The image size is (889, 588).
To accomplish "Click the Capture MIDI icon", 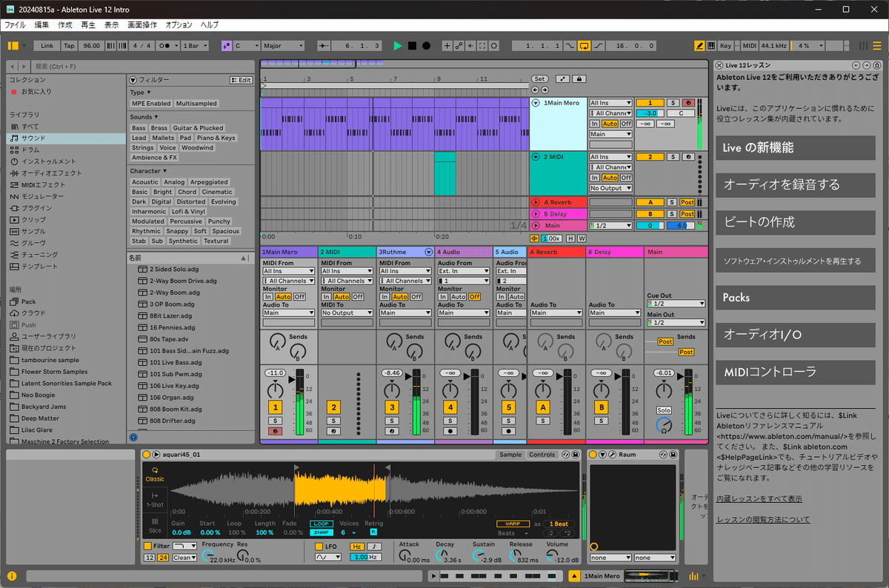I will coord(483,46).
